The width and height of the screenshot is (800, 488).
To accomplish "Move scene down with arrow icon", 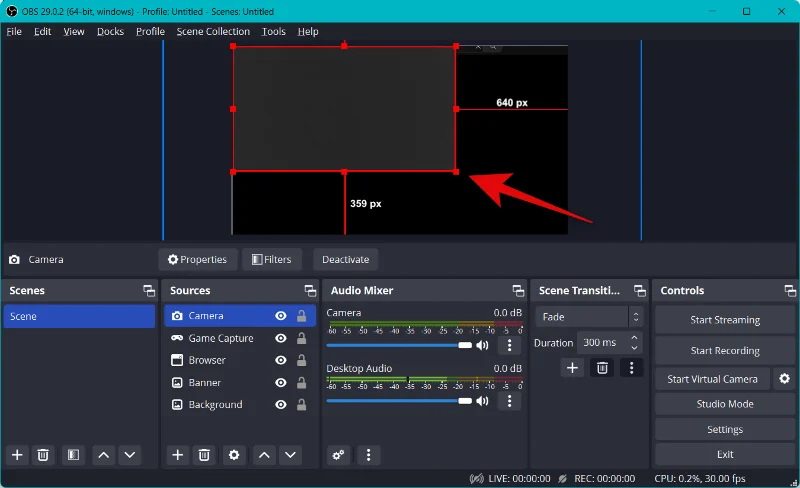I will [130, 455].
